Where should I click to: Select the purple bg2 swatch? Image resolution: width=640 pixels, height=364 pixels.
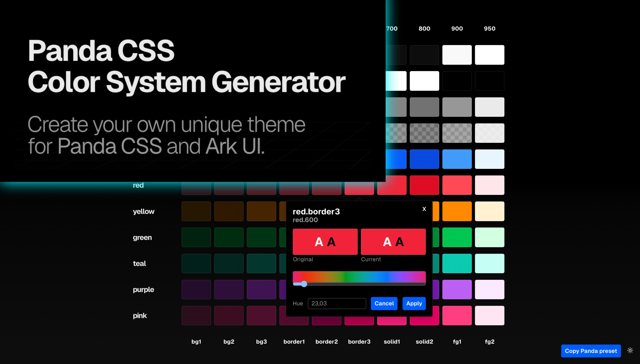(229, 290)
